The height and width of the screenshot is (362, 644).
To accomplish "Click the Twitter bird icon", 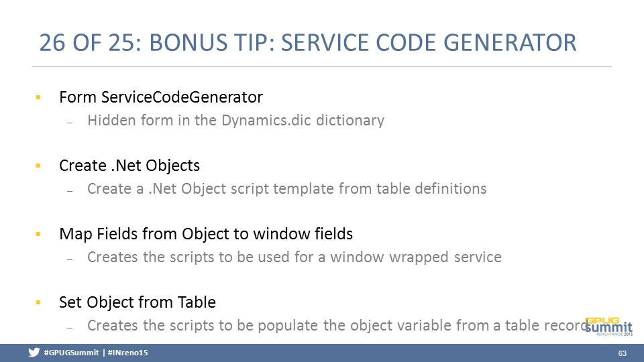I will point(34,353).
